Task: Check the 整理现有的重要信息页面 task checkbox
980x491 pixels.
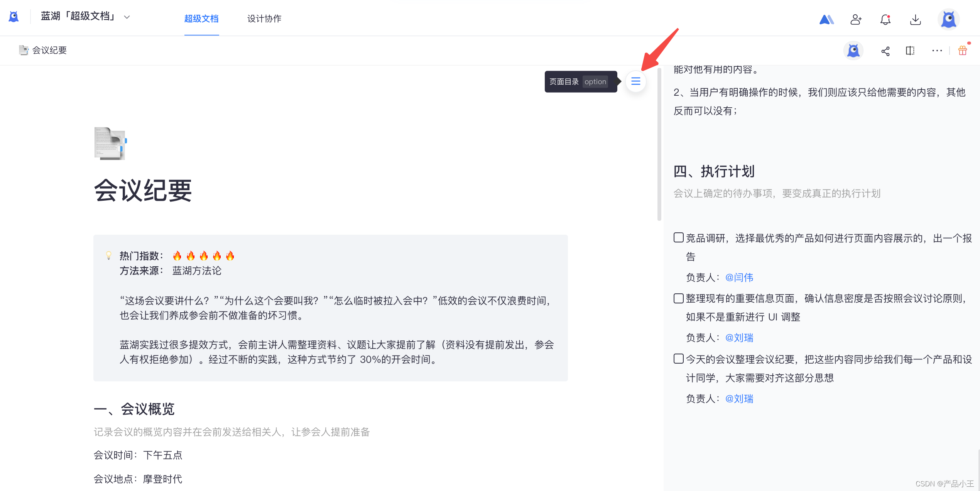Action: (x=678, y=298)
